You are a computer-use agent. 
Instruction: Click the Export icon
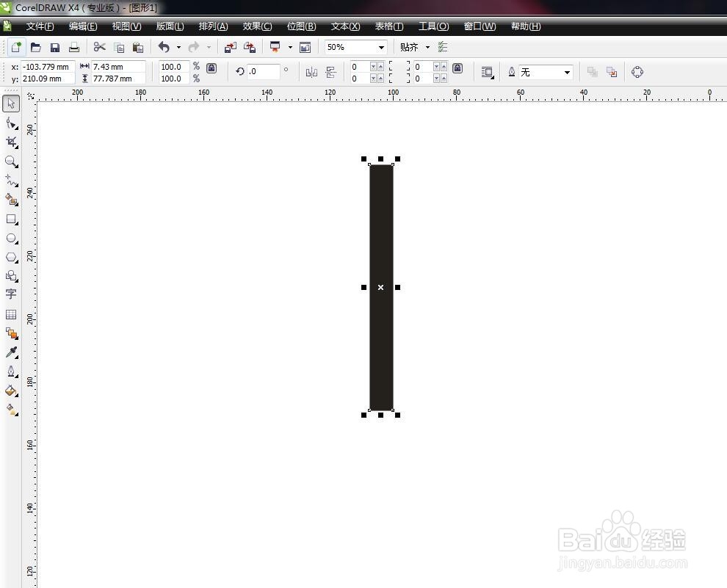pos(250,47)
